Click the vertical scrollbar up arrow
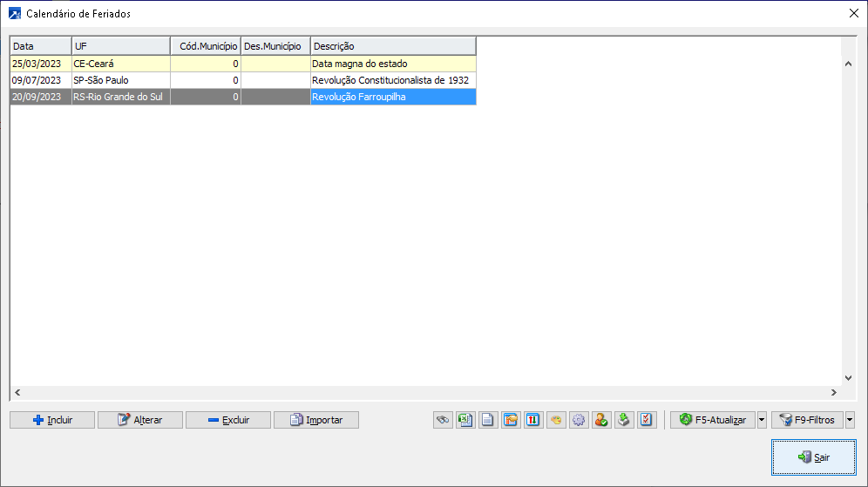The height and width of the screenshot is (487, 868). coord(848,64)
